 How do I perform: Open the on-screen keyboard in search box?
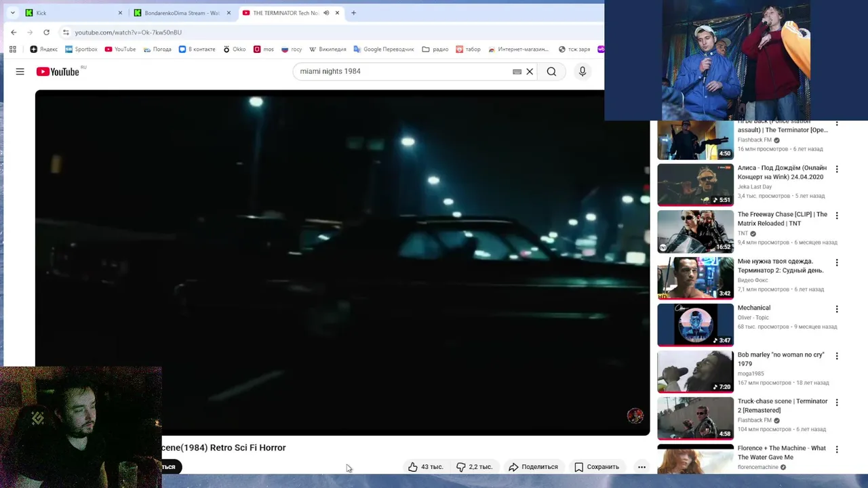click(x=517, y=71)
